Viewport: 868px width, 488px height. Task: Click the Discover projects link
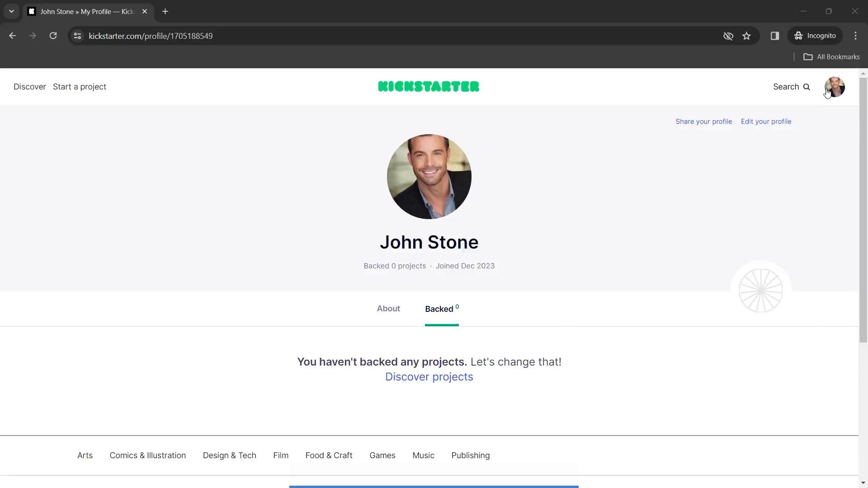pos(429,376)
